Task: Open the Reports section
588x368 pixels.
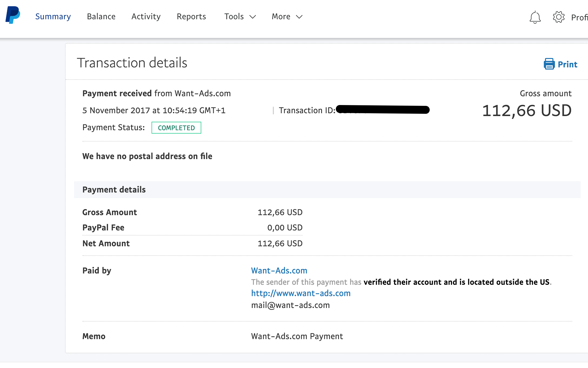Action: pyautogui.click(x=191, y=16)
